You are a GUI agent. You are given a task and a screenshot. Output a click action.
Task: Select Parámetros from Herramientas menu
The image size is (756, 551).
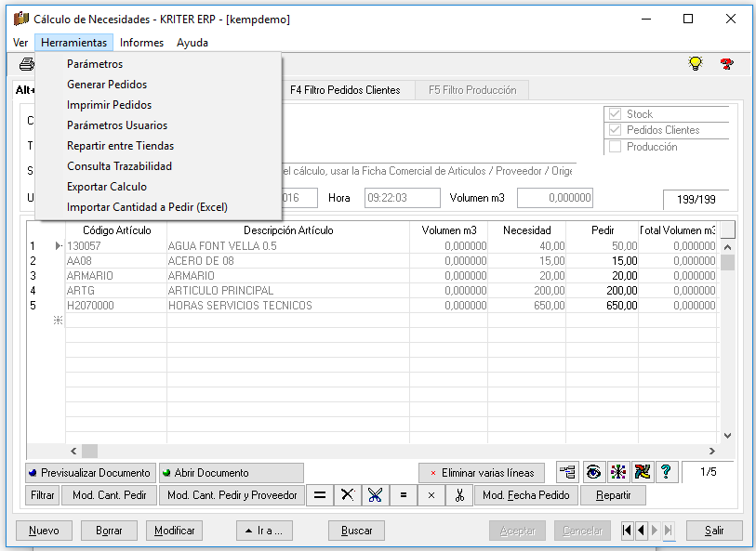point(159,64)
